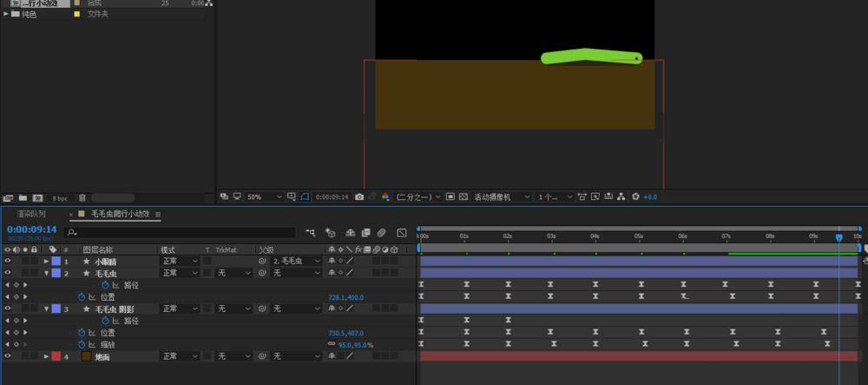Collapse the 毛毛虫 阴影 layer properties

point(47,309)
